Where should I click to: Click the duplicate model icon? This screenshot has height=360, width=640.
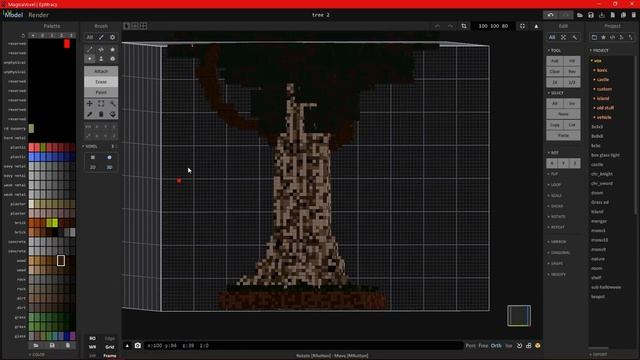(623, 15)
